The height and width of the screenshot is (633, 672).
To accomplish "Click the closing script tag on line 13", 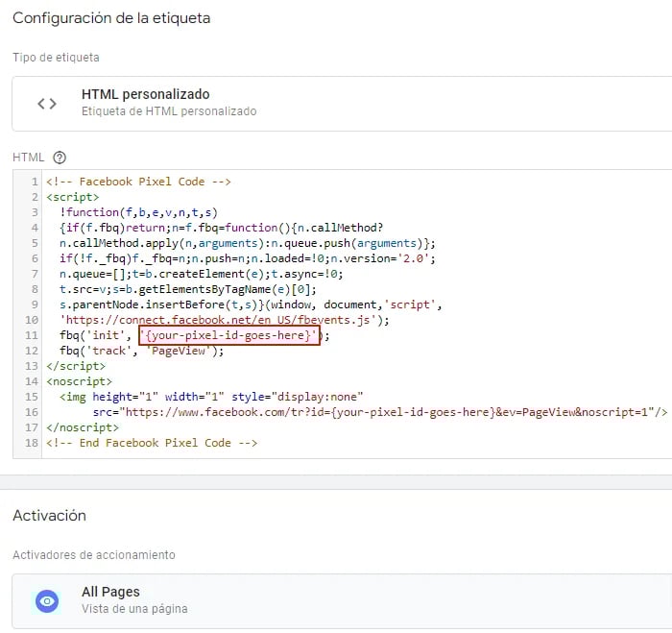I will (x=76, y=366).
